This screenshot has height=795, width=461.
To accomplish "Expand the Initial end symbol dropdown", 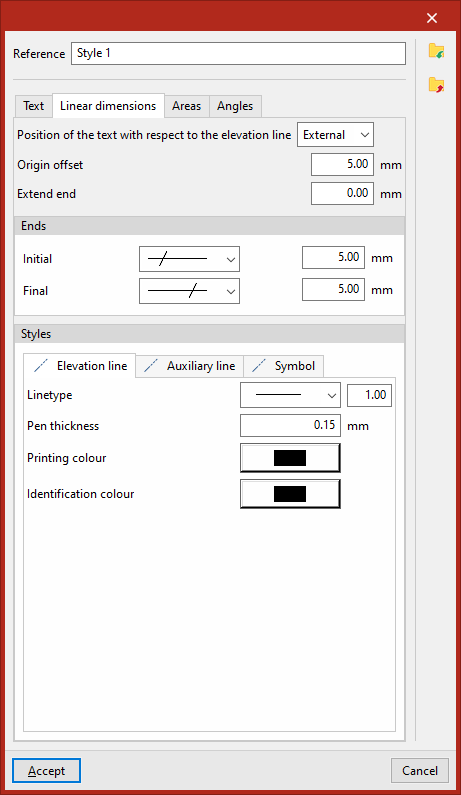I will [x=189, y=259].
